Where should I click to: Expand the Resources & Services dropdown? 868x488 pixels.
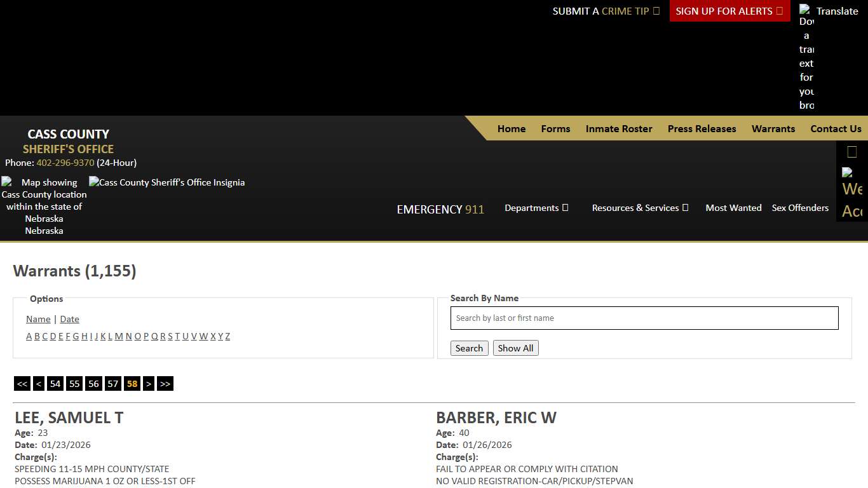[640, 208]
